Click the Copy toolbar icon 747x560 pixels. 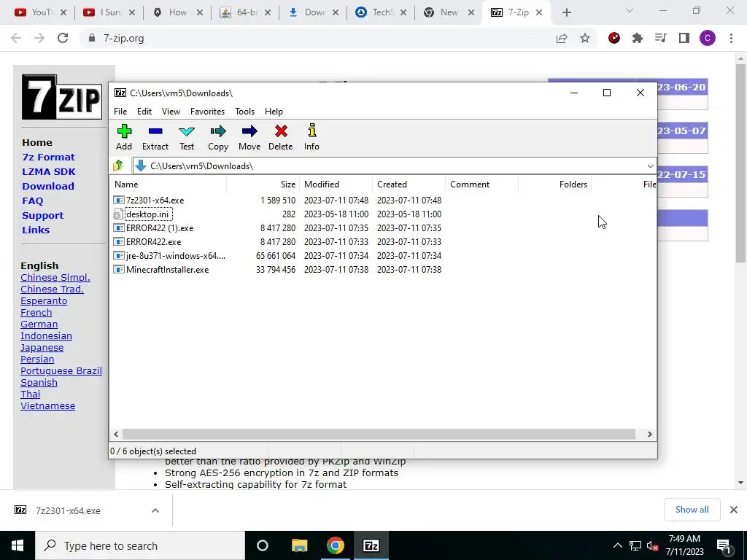(x=218, y=131)
